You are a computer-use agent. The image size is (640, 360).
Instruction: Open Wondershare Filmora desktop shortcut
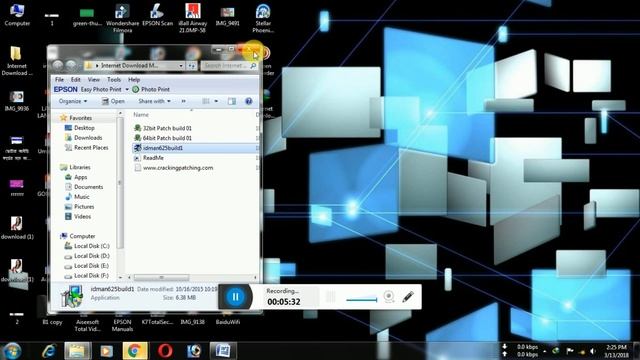[x=122, y=18]
